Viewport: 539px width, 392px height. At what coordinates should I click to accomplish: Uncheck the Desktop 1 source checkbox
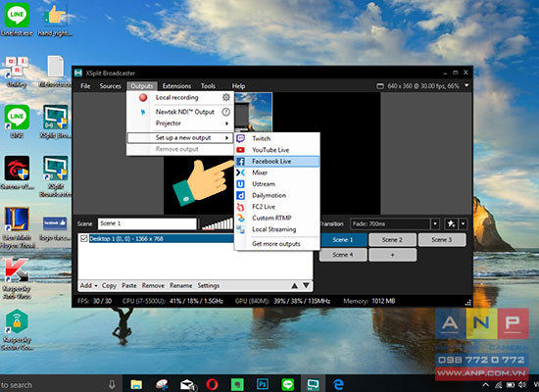click(x=83, y=239)
